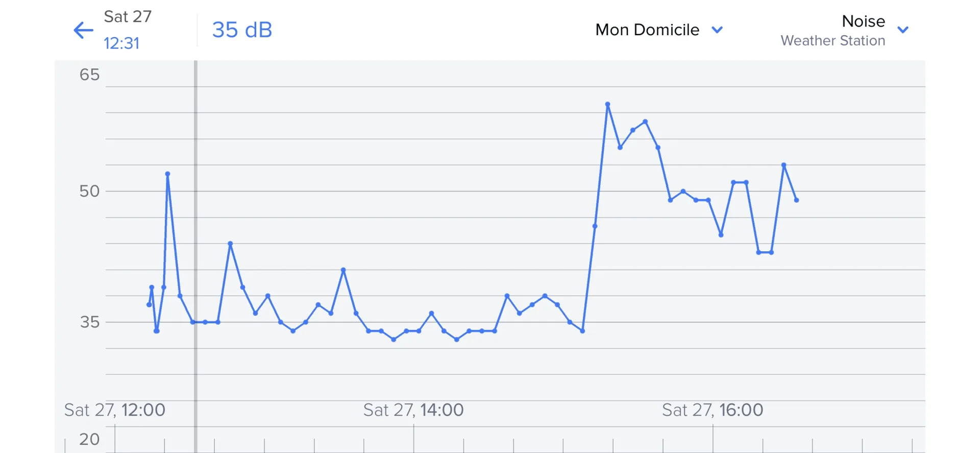Select the highest peak data point

click(607, 105)
